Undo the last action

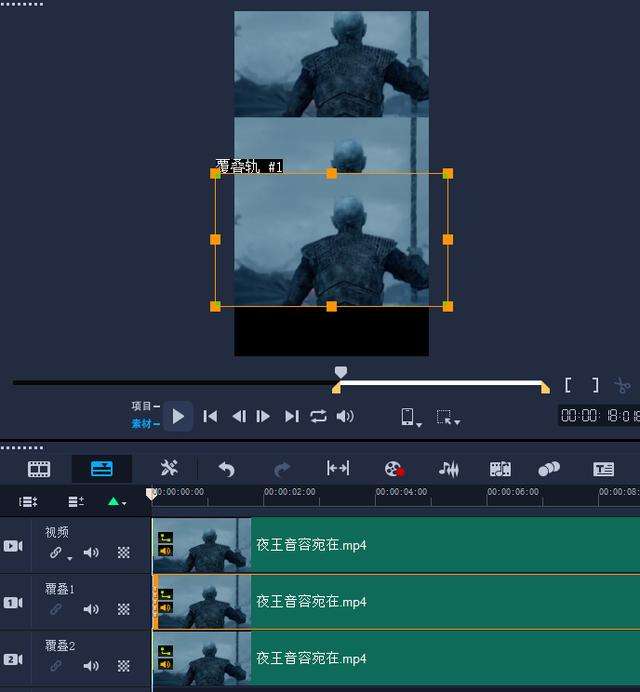coord(227,469)
